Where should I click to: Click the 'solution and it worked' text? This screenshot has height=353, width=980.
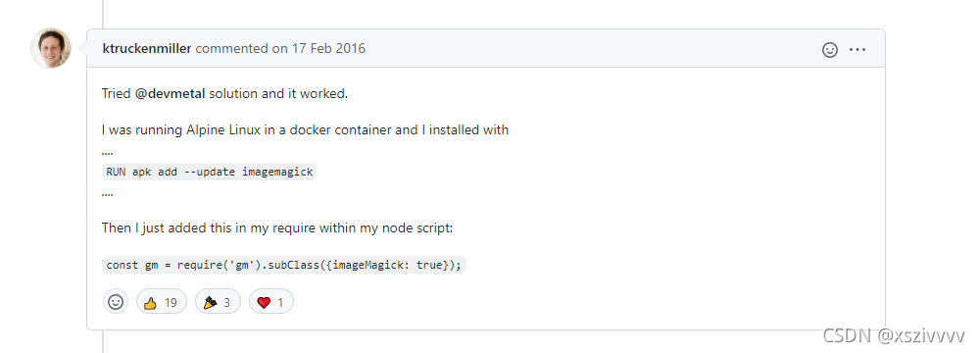278,94
